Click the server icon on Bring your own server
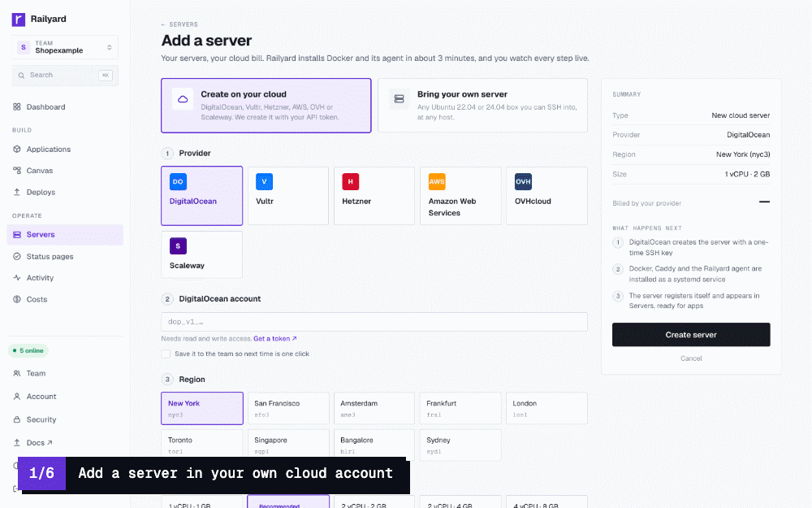The width and height of the screenshot is (812, 508). (400, 99)
